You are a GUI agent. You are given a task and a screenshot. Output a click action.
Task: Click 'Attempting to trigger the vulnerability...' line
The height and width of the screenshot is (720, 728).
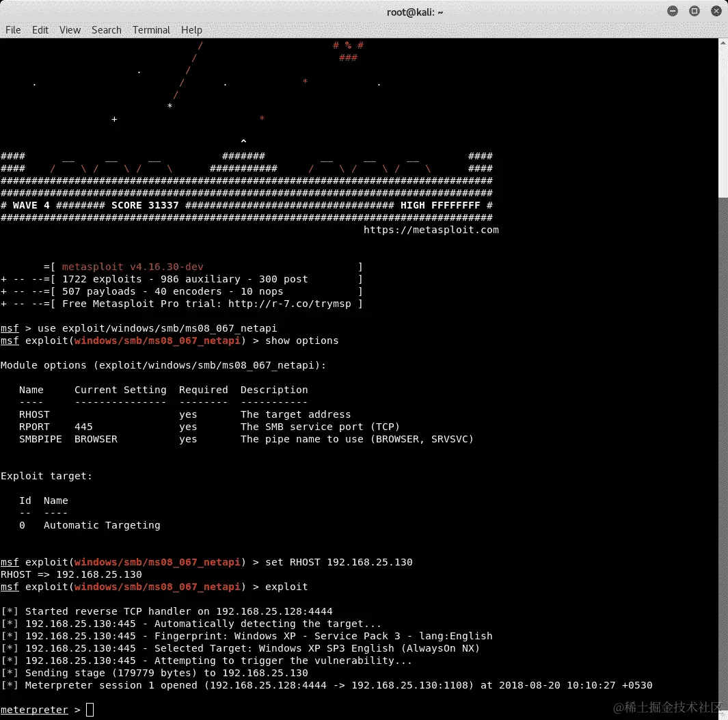(206, 661)
